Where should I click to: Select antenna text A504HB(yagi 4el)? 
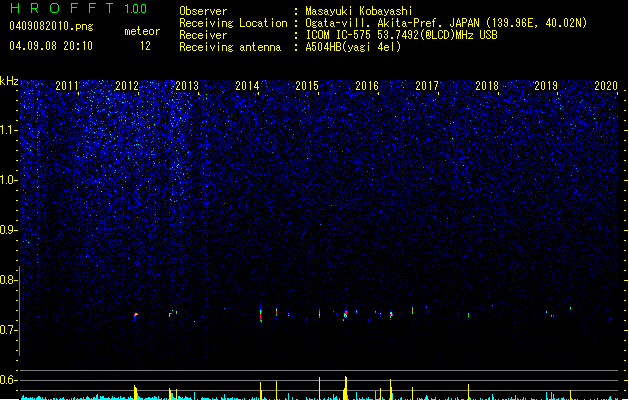tap(353, 47)
